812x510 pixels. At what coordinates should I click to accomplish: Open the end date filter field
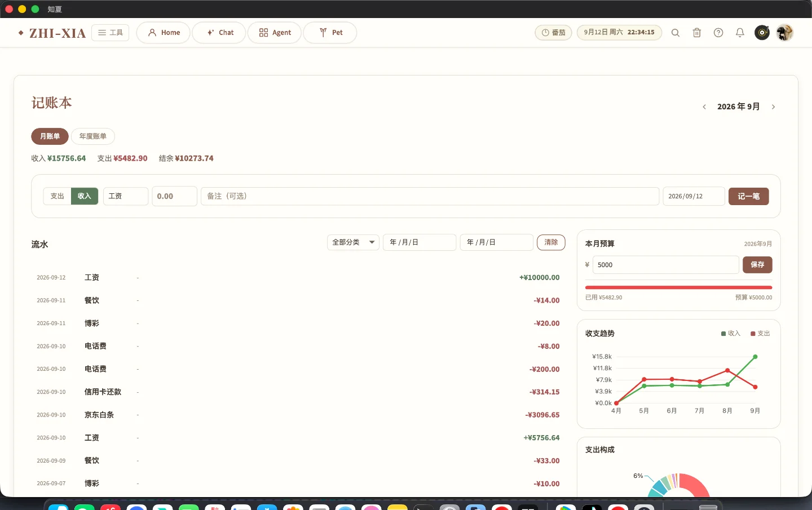[497, 242]
